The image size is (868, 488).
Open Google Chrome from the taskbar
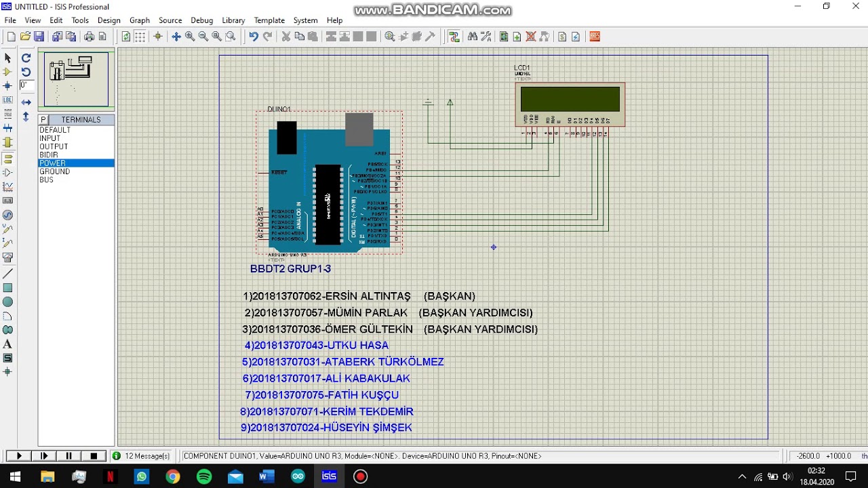point(173,476)
